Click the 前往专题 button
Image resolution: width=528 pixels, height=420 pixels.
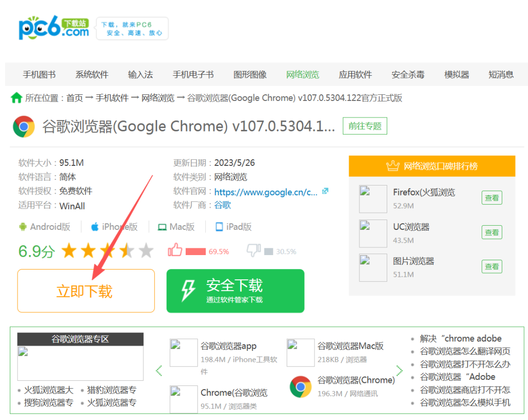pyautogui.click(x=365, y=126)
